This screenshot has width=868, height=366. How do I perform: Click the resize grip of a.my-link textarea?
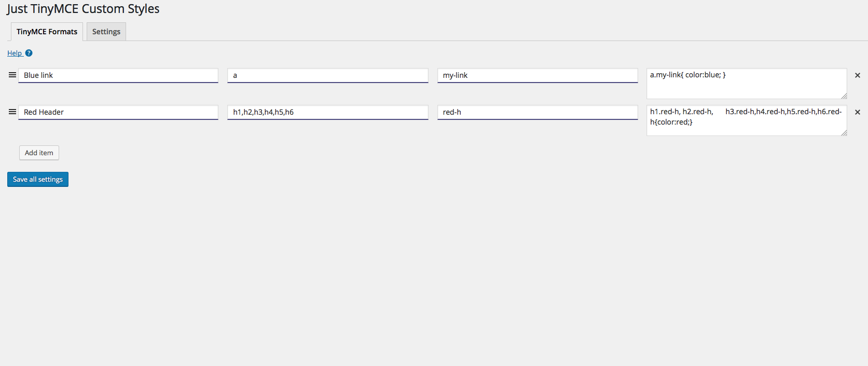coord(844,96)
